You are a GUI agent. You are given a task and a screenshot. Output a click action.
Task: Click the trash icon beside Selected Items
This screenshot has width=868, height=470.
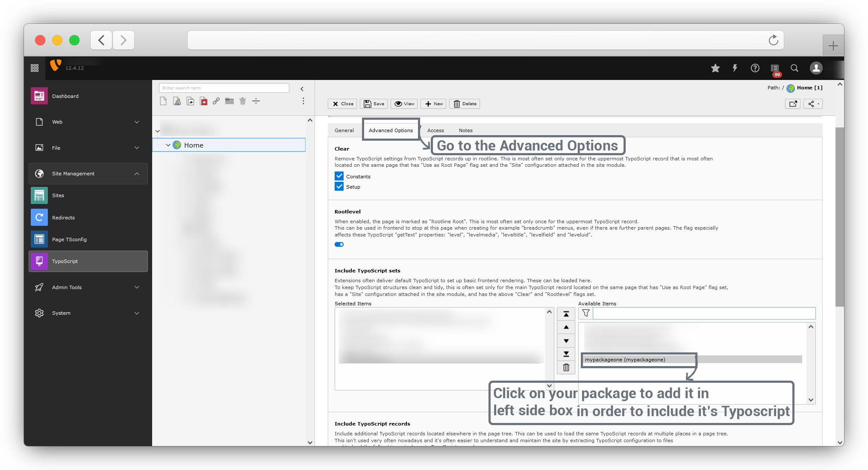point(566,367)
